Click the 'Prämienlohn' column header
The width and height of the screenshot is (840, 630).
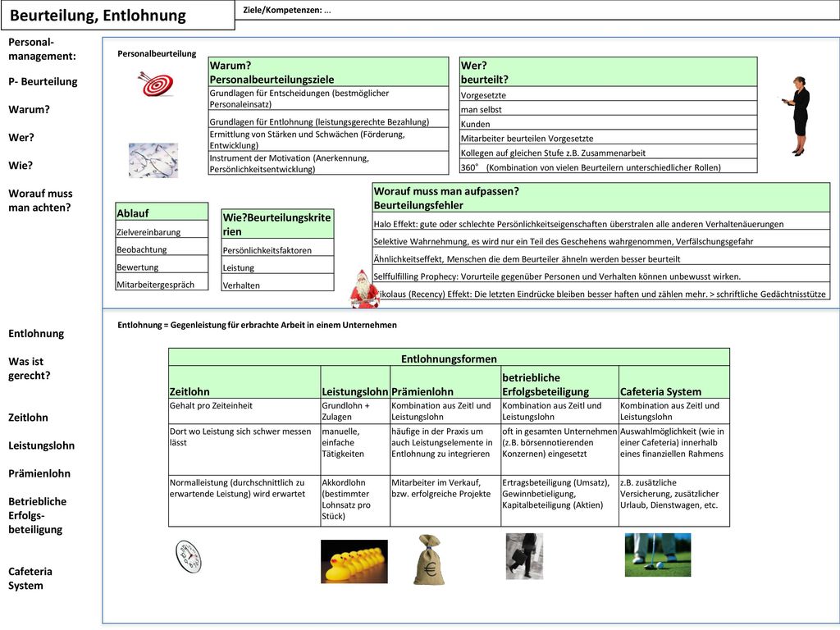pos(445,382)
